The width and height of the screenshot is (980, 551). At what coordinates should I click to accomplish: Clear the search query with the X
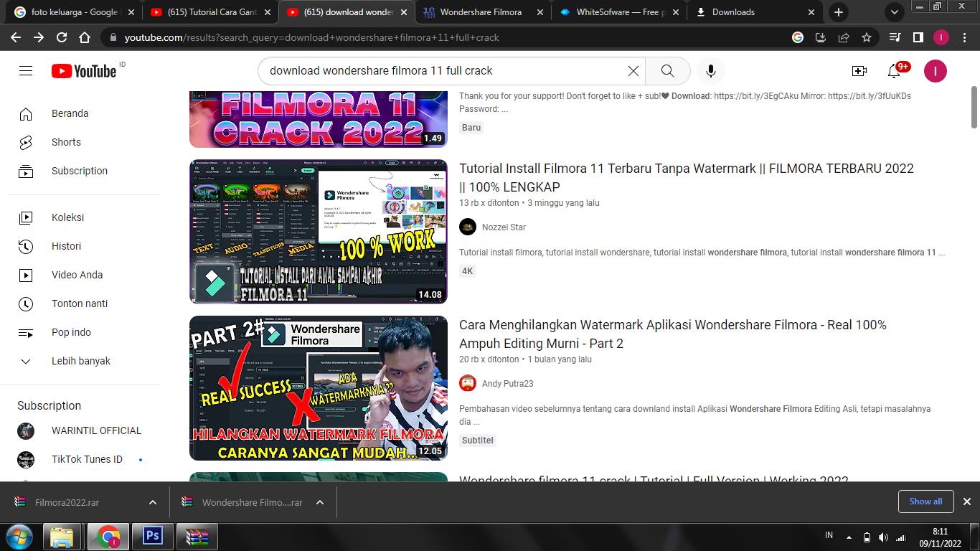633,71
